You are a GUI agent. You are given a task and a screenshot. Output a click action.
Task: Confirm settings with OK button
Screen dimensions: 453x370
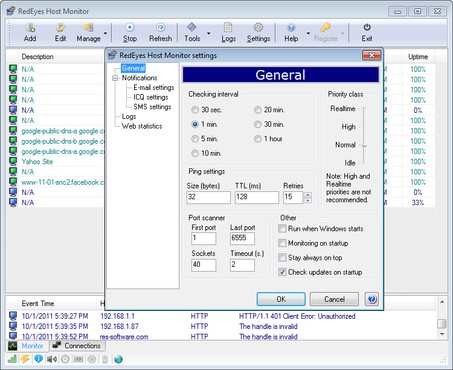[281, 299]
